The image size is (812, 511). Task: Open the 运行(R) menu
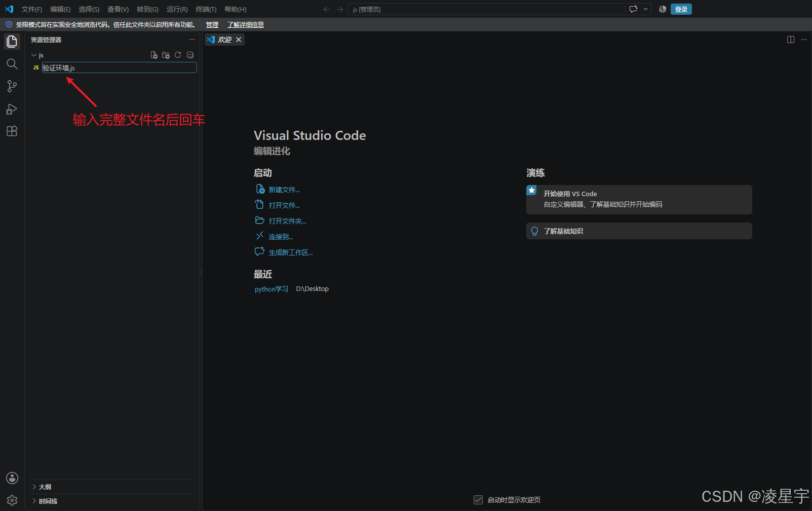[177, 9]
